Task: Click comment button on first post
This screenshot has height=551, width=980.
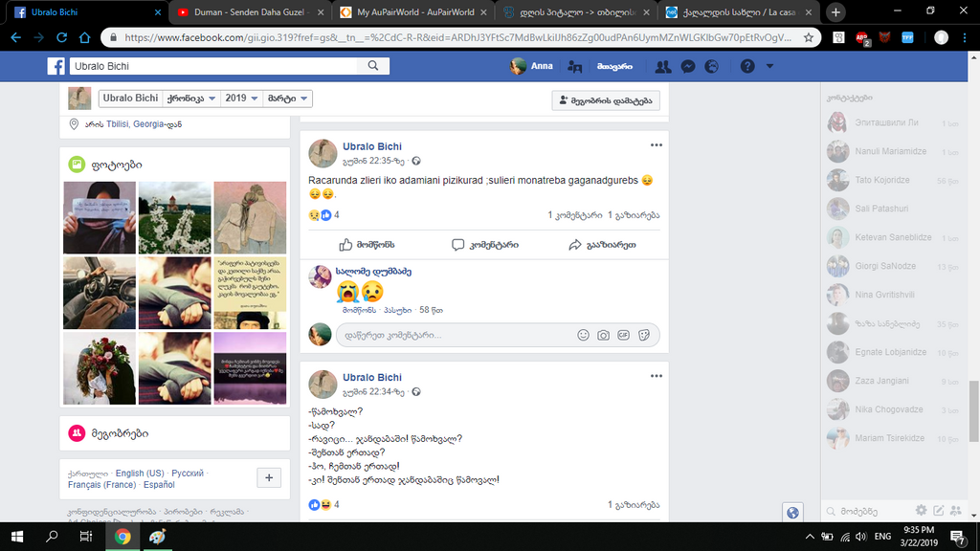Action: click(x=485, y=245)
